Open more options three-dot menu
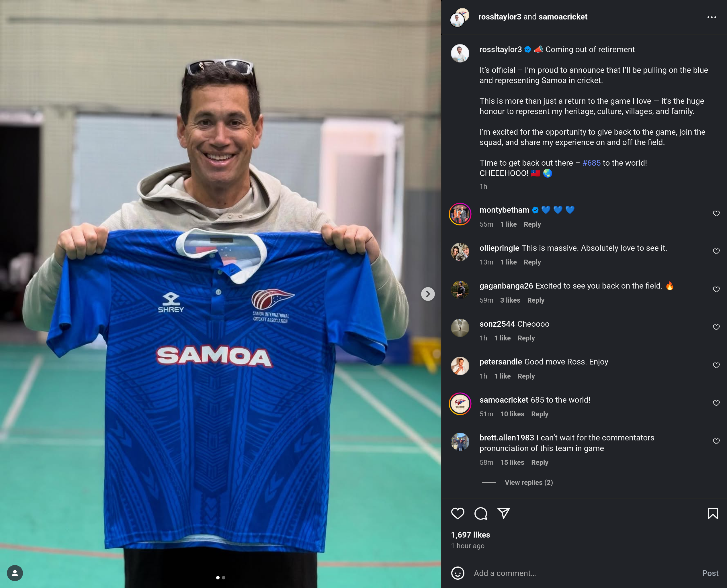Viewport: 727px width, 588px height. [712, 17]
